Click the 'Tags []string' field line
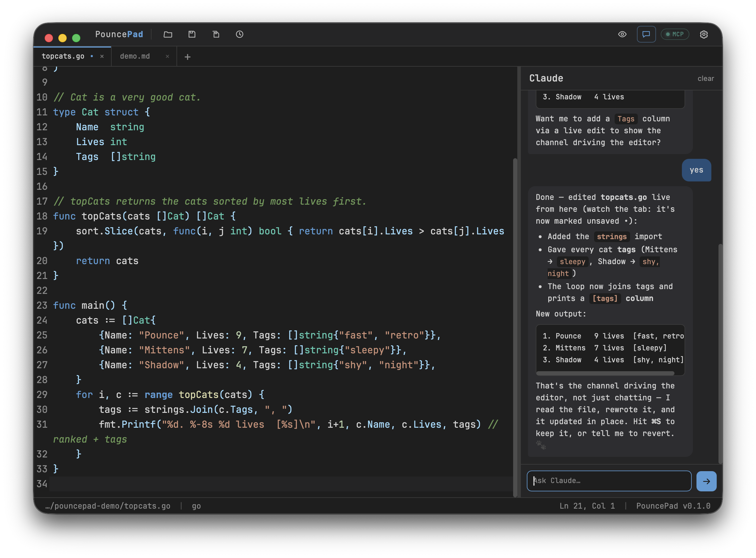This screenshot has width=756, height=558. click(x=115, y=157)
